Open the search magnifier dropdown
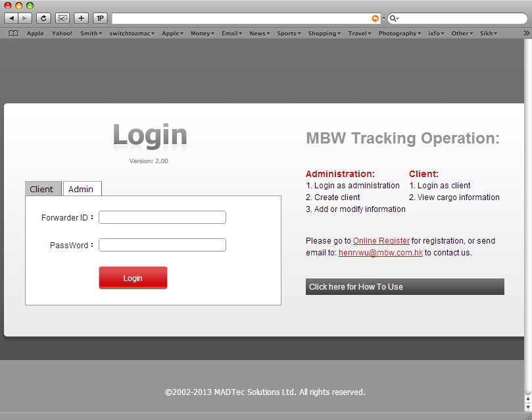532x420 pixels. pos(394,18)
